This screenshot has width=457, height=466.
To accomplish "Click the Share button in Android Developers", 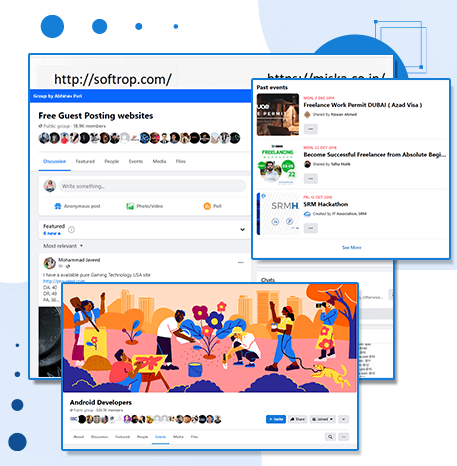I will pyautogui.click(x=297, y=419).
